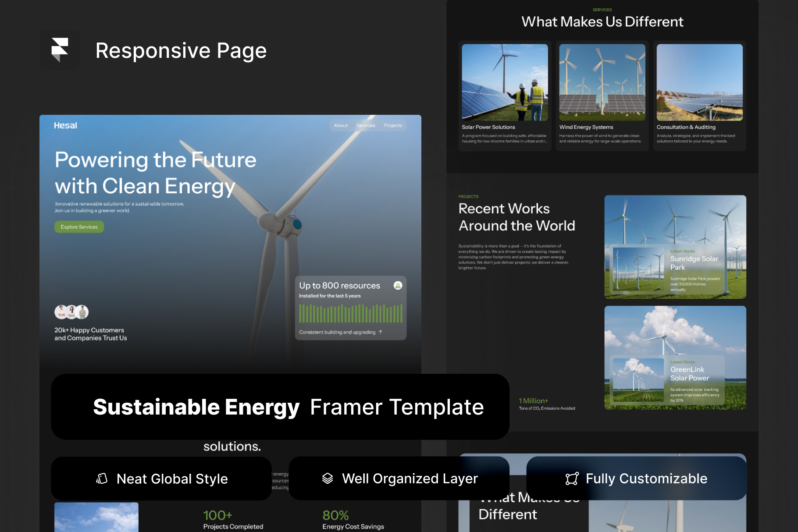
Task: Click the Framer logo icon
Action: [x=60, y=50]
